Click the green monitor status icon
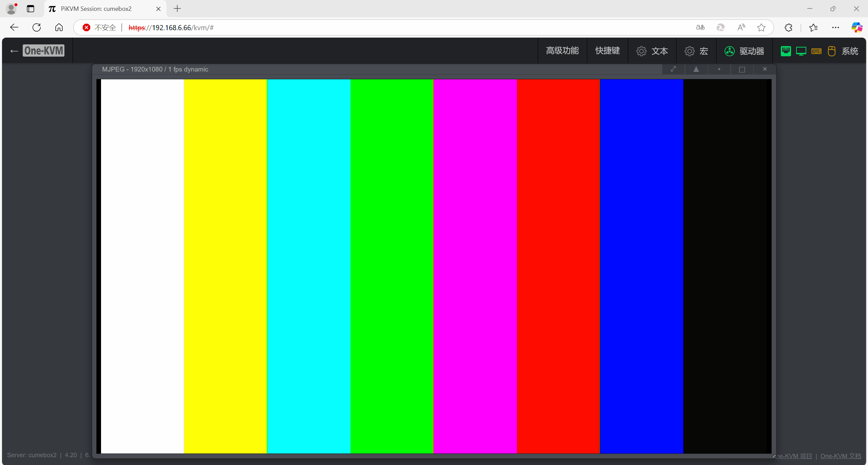The height and width of the screenshot is (465, 868). pos(801,51)
